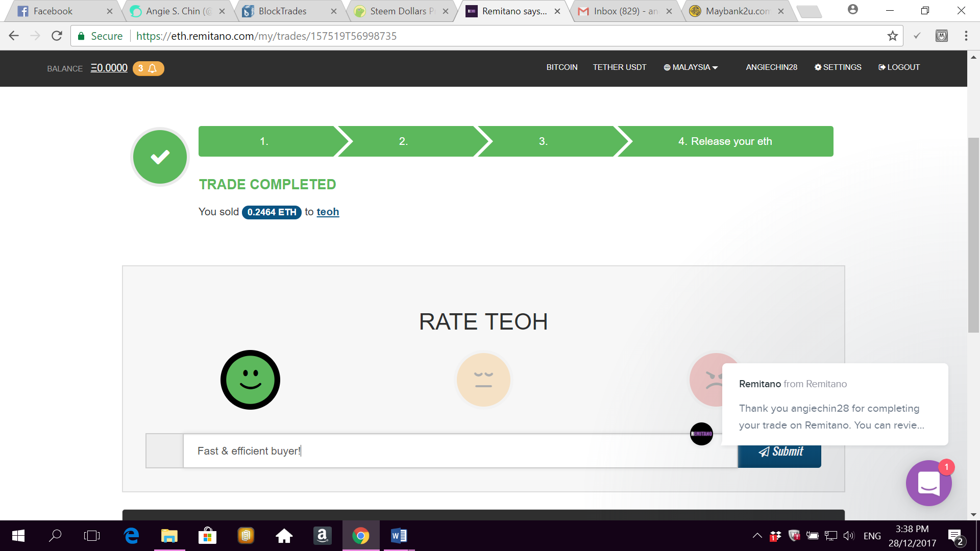This screenshot has height=551, width=980.
Task: Launch Microsoft Edge from the taskbar
Action: tap(131, 536)
